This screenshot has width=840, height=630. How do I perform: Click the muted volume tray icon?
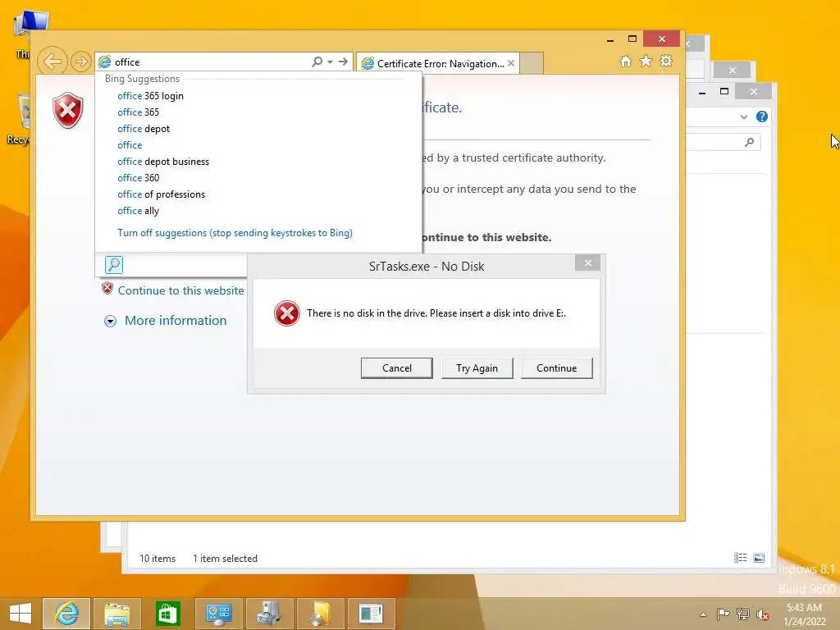762,614
